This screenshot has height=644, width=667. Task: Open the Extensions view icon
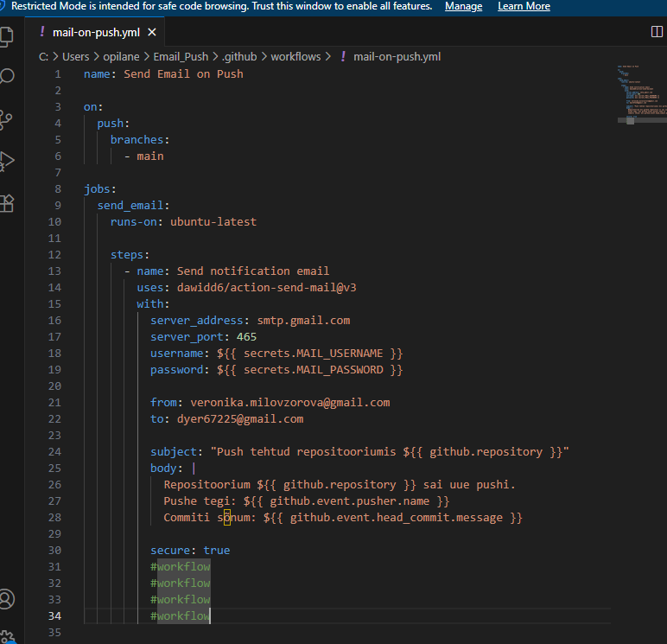(7, 203)
